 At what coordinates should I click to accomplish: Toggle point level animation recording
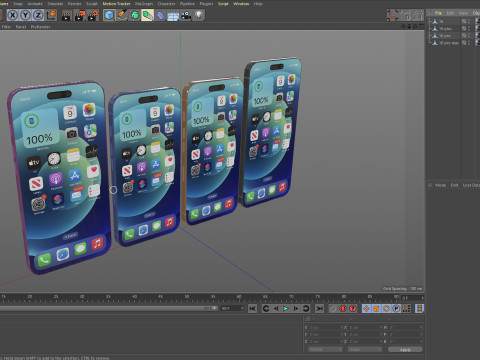coord(406,309)
